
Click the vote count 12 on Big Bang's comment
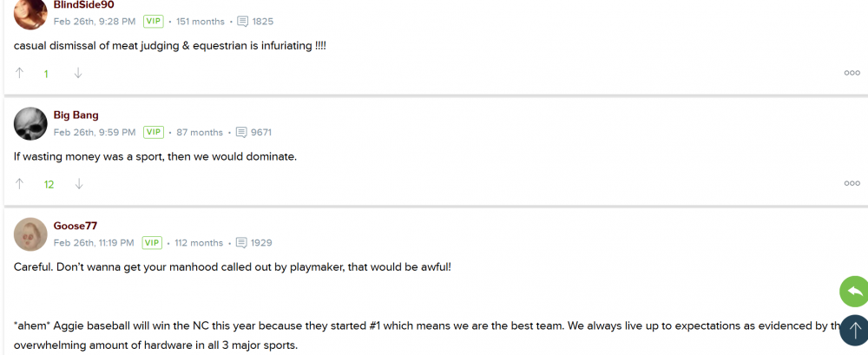49,184
